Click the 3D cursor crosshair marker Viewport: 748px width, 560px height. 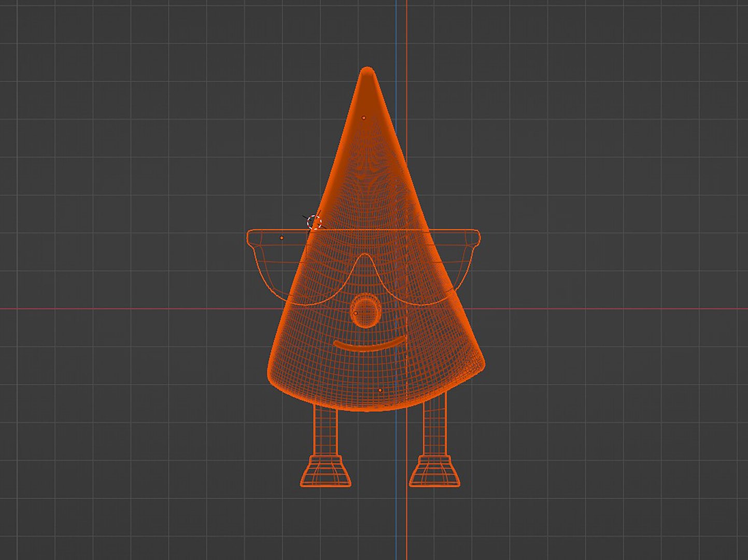click(x=314, y=223)
